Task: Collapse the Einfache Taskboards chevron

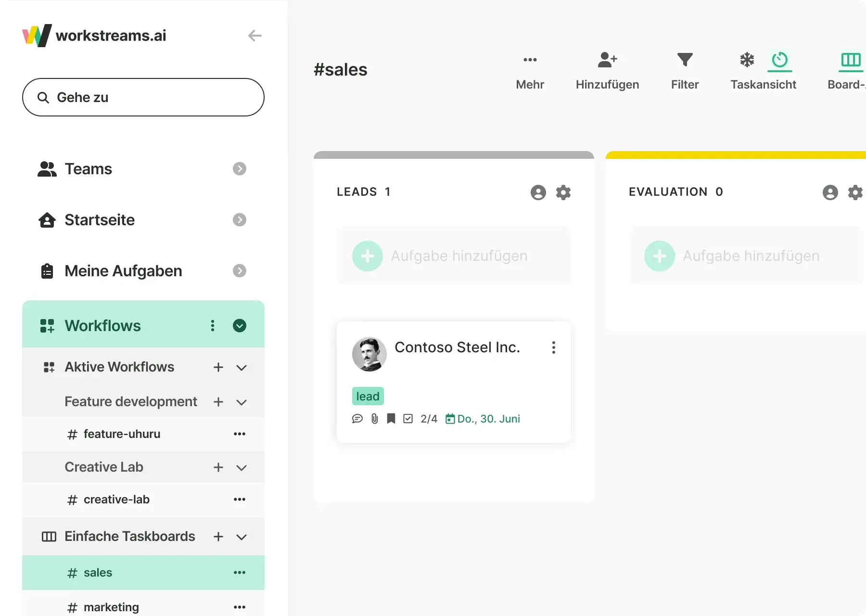Action: pyautogui.click(x=242, y=537)
